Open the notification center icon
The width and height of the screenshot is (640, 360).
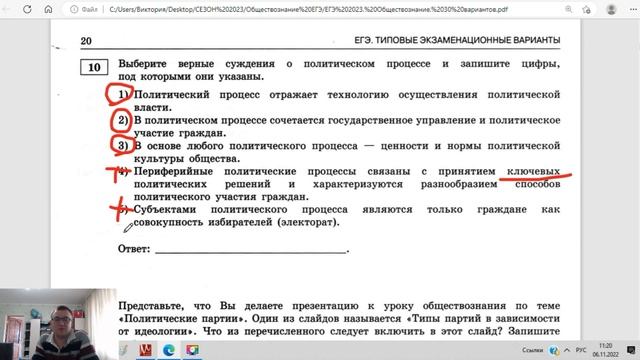pyautogui.click(x=631, y=350)
